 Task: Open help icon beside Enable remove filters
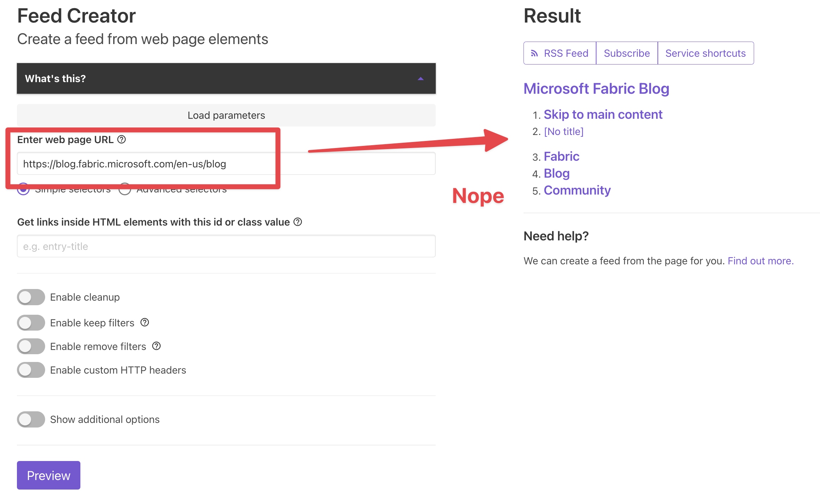(x=157, y=346)
